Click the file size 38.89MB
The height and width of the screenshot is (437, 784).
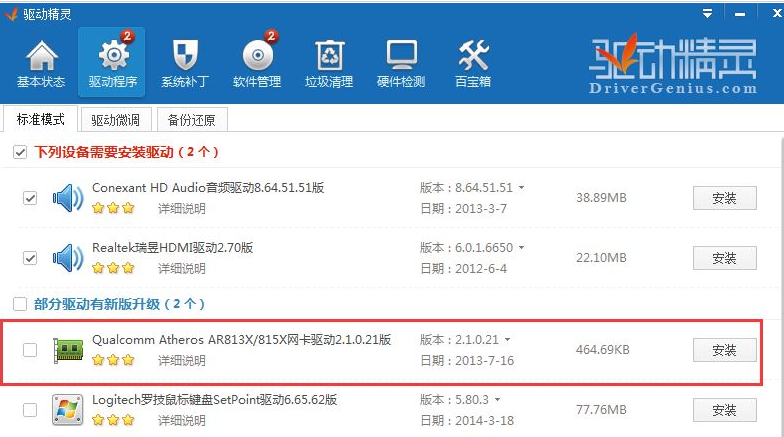click(601, 198)
